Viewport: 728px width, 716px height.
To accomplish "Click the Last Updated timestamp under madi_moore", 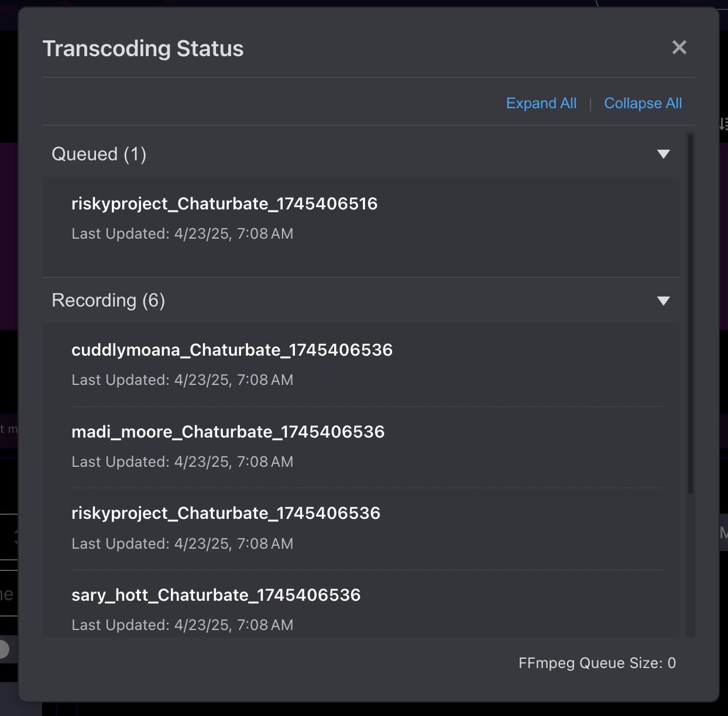I will click(x=182, y=462).
